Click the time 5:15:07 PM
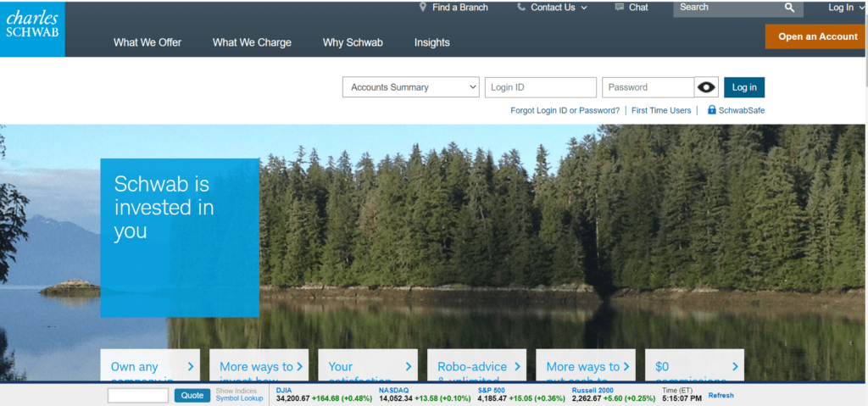Screen dimensions: 868x406 (682, 398)
